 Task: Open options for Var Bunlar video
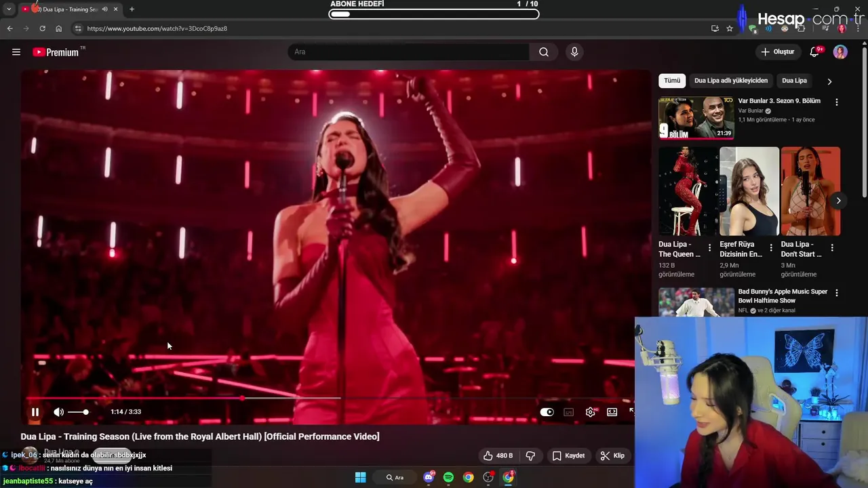[836, 102]
